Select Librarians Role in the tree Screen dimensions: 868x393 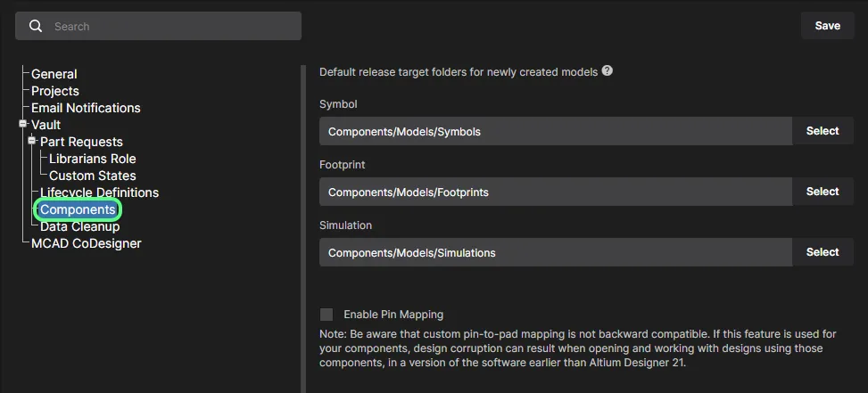[x=93, y=159]
